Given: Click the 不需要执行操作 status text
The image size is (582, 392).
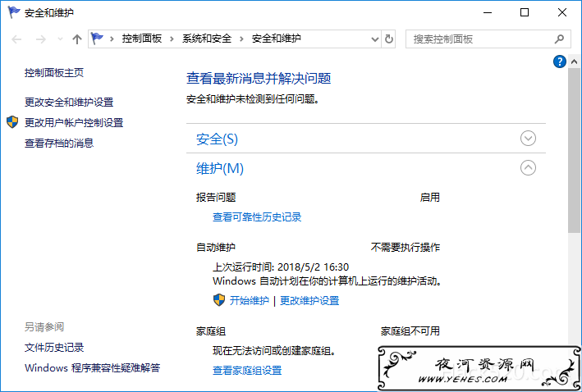Looking at the screenshot, I should point(406,248).
